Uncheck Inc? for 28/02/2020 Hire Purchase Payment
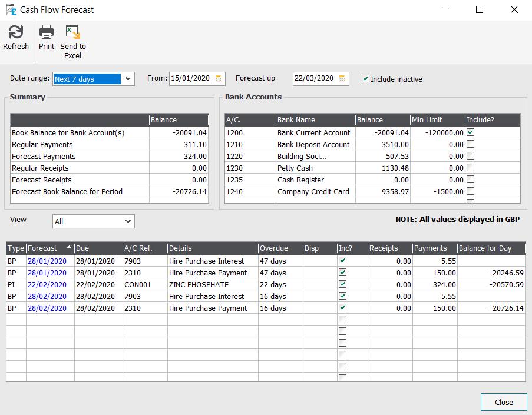This screenshot has height=415, width=532. pyautogui.click(x=343, y=308)
